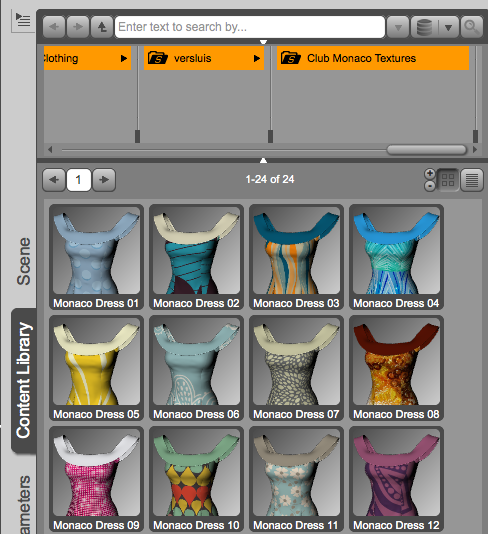Click the database search scope icon
The image size is (488, 534).
tap(424, 27)
